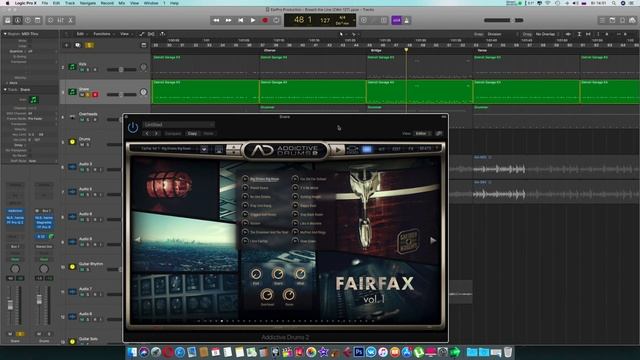Preview the Big Drums Big Room preset

[x=245, y=179]
